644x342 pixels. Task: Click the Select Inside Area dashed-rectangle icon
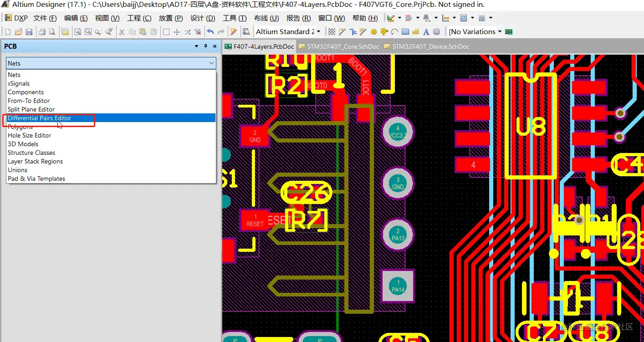(x=166, y=32)
